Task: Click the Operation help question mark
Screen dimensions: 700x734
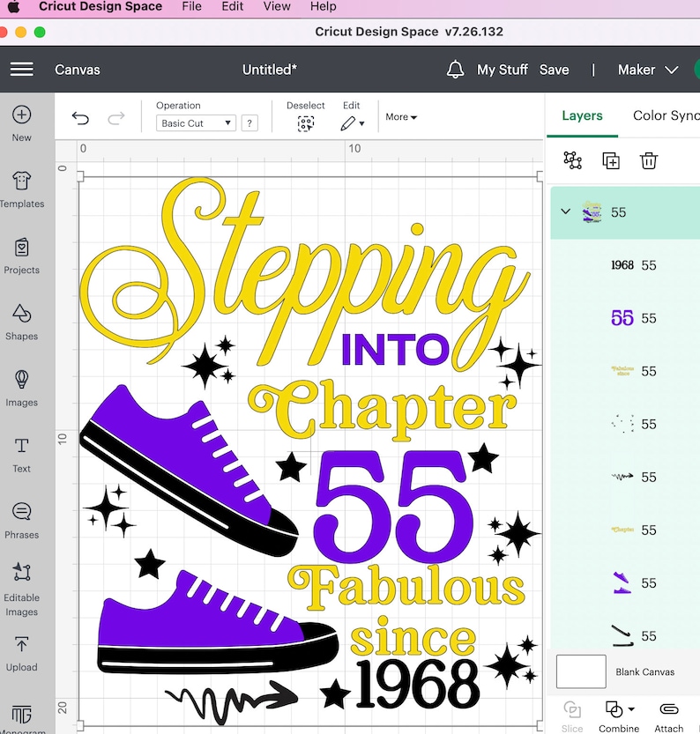Action: (x=249, y=123)
